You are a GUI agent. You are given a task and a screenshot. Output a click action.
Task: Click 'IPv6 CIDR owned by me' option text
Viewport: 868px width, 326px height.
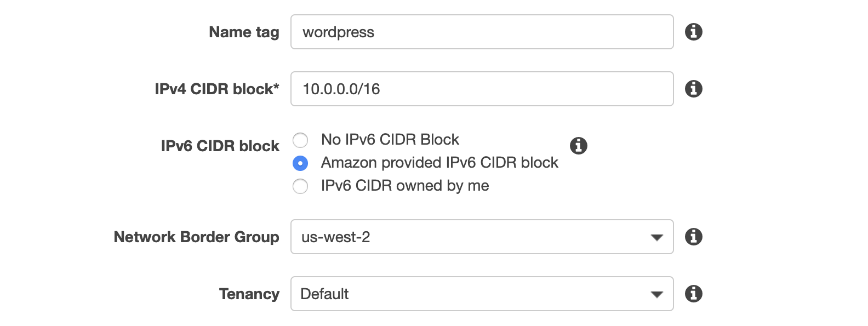pos(405,186)
